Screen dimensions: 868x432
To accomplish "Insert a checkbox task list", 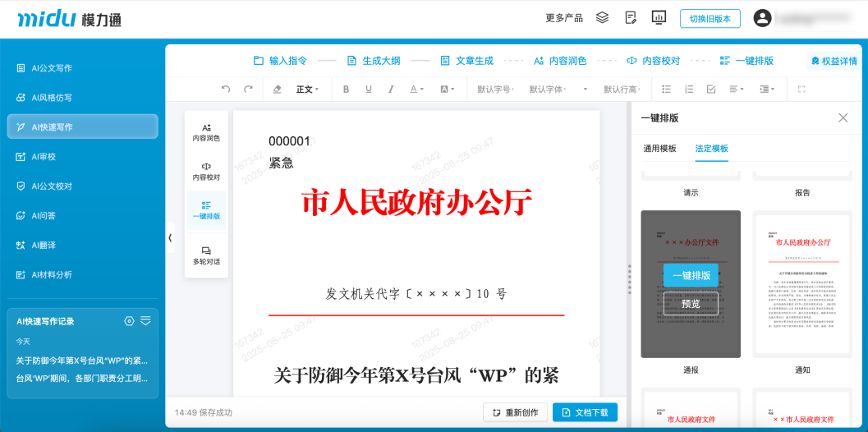I will tap(711, 90).
